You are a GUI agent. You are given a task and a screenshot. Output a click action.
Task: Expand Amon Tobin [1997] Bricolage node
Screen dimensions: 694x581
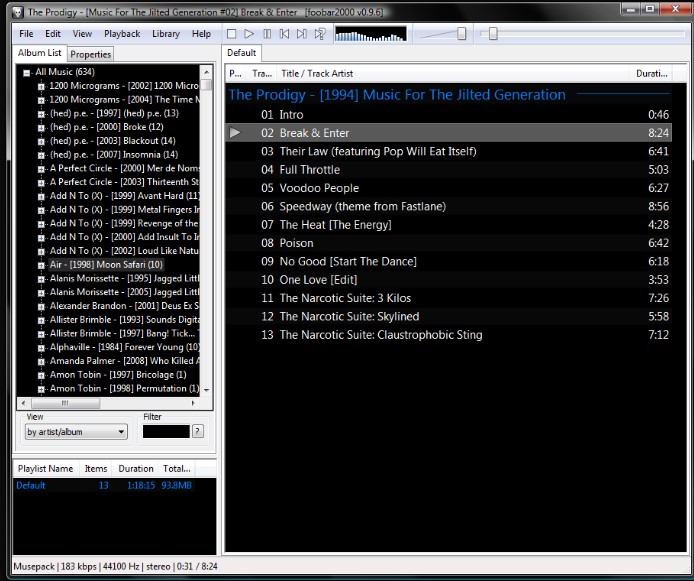(41, 375)
